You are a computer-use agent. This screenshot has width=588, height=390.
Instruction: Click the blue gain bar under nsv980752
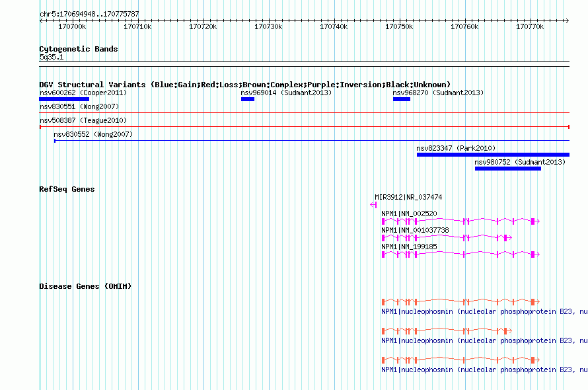click(x=508, y=169)
